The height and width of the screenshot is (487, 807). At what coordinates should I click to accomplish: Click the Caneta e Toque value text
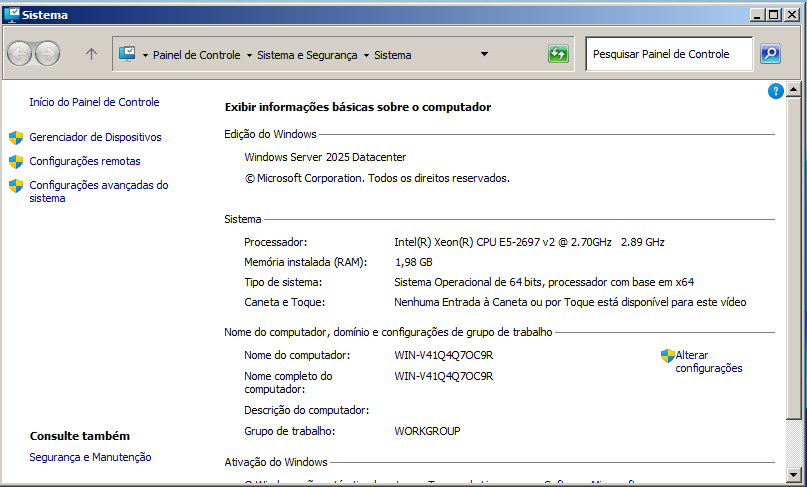click(x=570, y=302)
